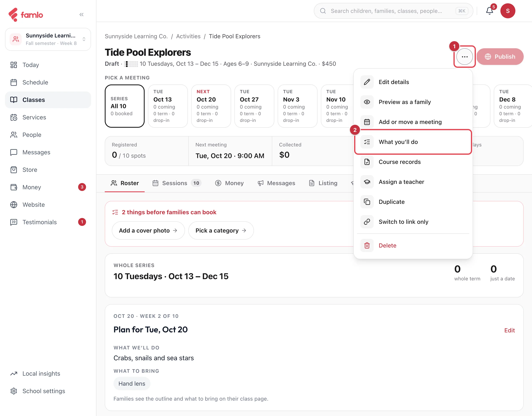Click the Publish button

(x=500, y=57)
